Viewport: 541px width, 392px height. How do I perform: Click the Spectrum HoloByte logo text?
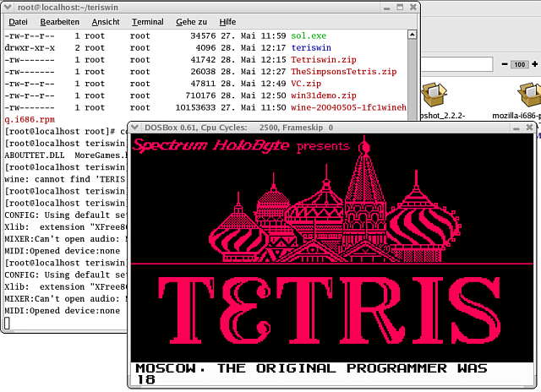[x=210, y=145]
